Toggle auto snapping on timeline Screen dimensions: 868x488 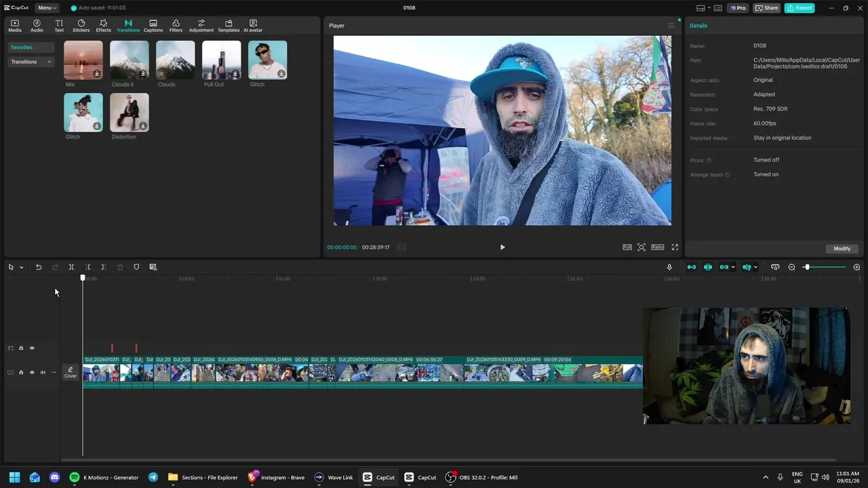(x=708, y=267)
